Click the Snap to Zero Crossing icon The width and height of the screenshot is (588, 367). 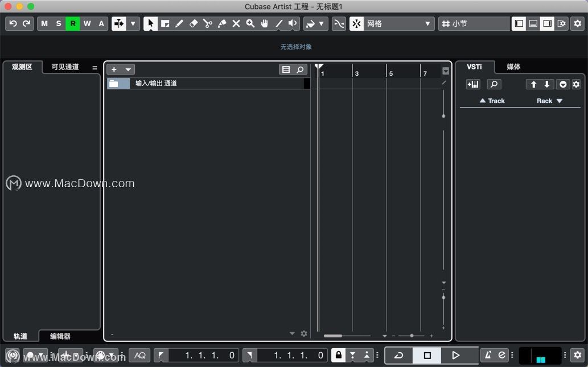[339, 24]
